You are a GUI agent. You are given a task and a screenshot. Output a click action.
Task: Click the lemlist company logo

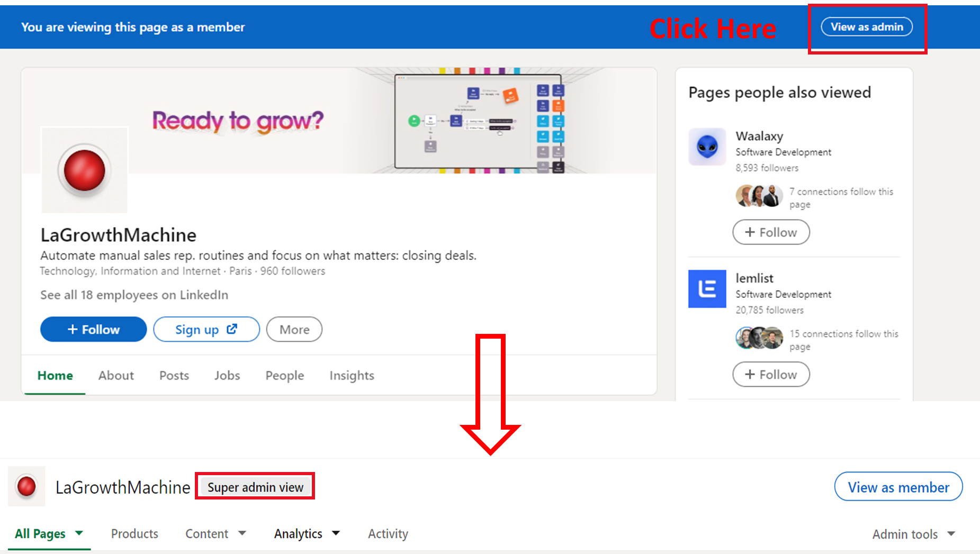coord(707,289)
